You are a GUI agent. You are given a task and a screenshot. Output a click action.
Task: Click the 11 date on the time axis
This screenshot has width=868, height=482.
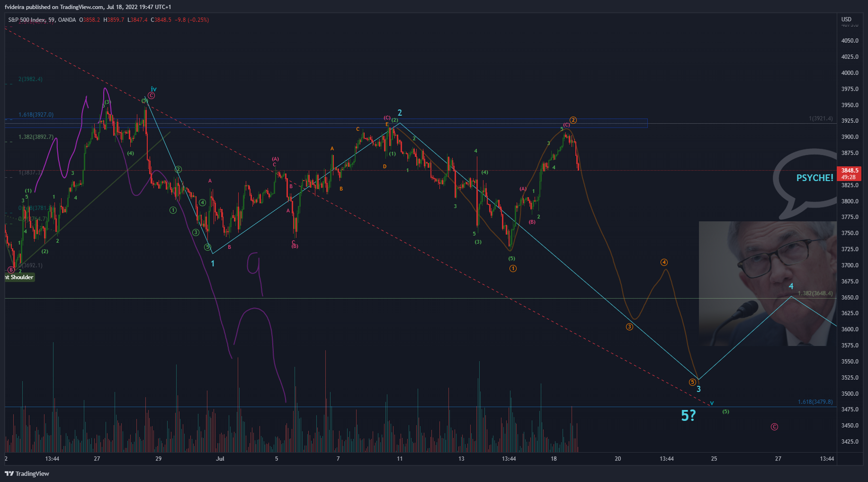[x=400, y=459]
